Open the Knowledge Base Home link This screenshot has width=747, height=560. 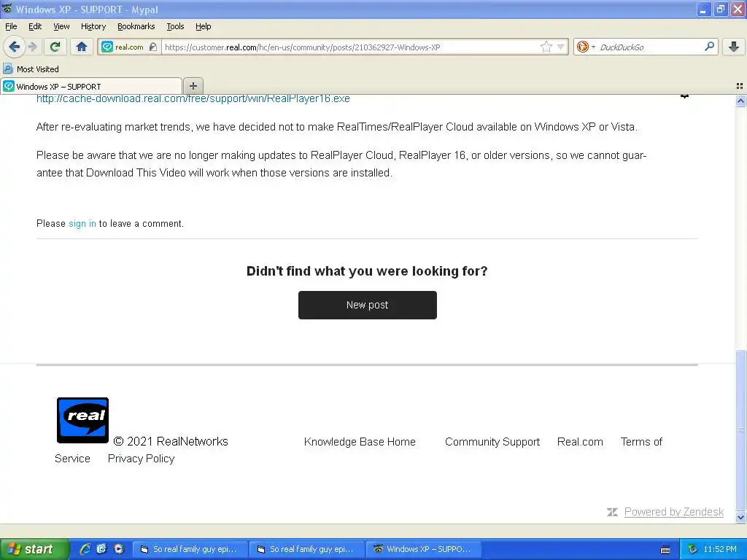coord(360,442)
